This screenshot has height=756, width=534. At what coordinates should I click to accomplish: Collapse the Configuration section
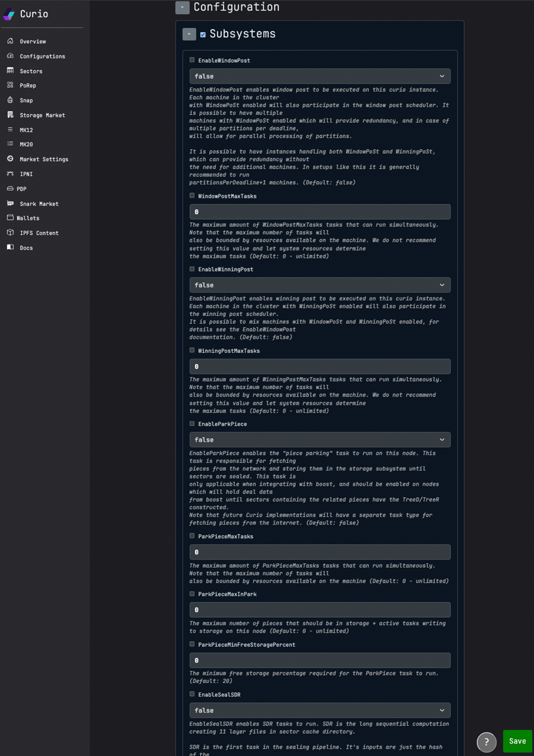(x=182, y=7)
